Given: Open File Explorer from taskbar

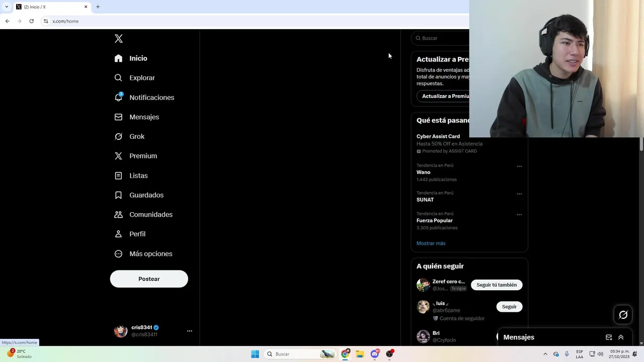Looking at the screenshot, I should pyautogui.click(x=360, y=354).
